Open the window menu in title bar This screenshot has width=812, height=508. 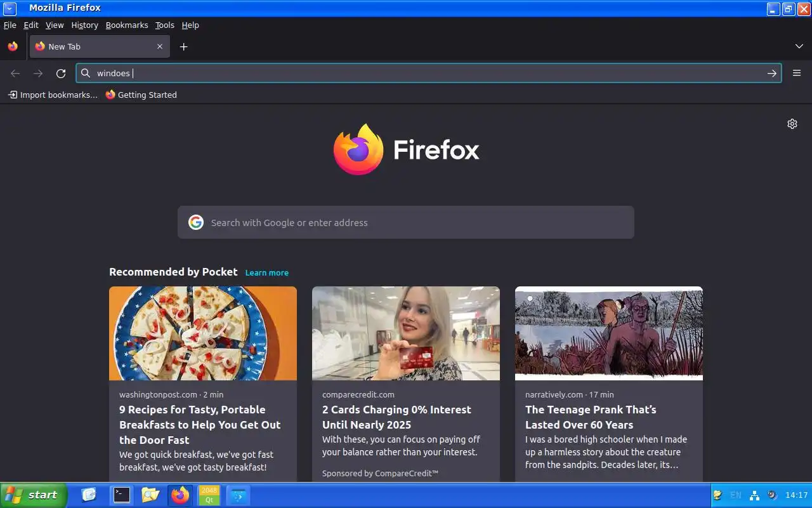tap(10, 8)
